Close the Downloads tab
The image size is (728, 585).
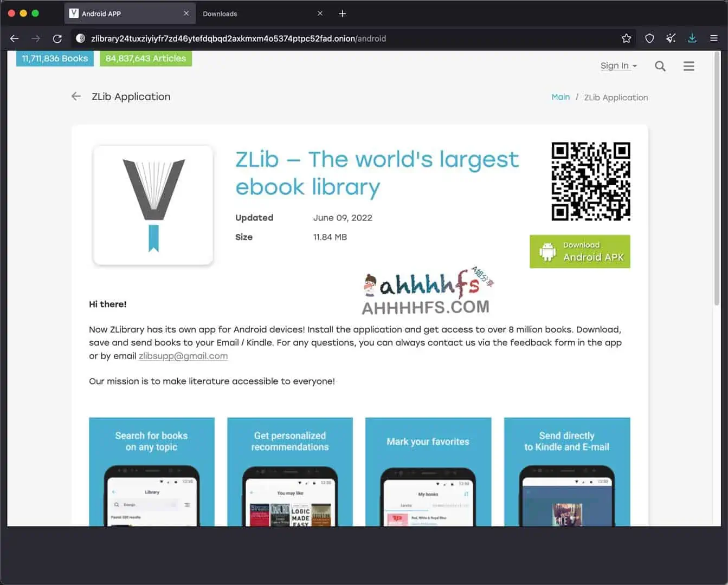click(x=320, y=14)
